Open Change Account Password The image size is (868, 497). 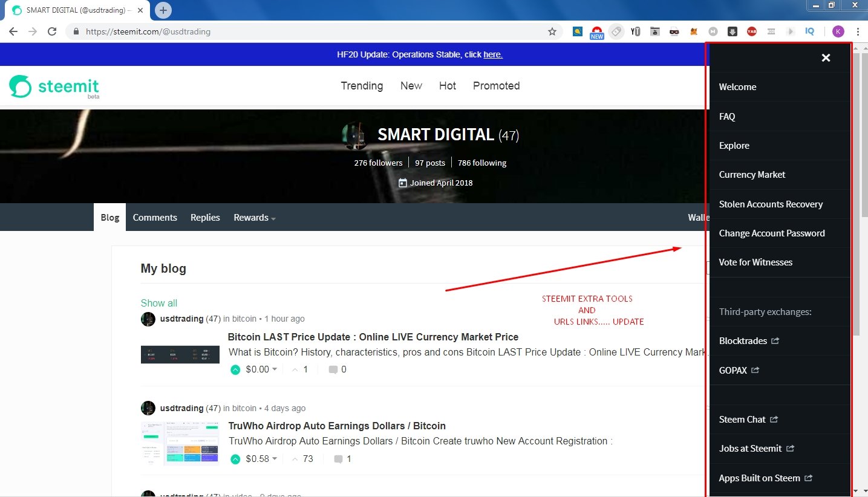point(772,233)
